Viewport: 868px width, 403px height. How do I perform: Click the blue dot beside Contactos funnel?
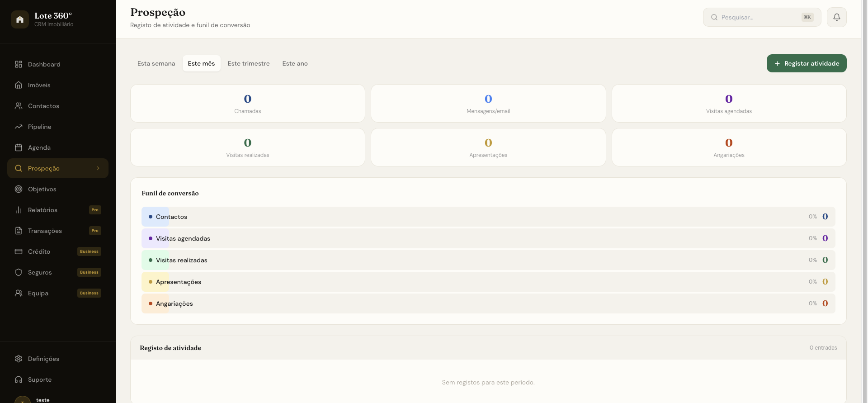click(x=151, y=217)
